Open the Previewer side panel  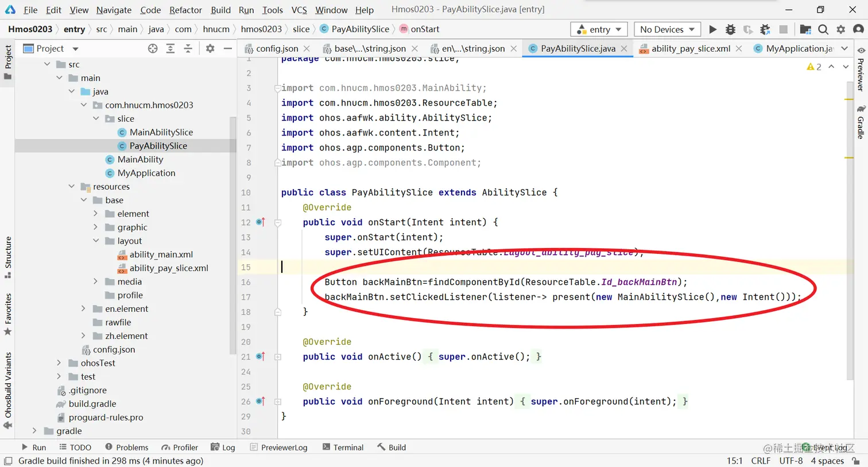(x=861, y=69)
